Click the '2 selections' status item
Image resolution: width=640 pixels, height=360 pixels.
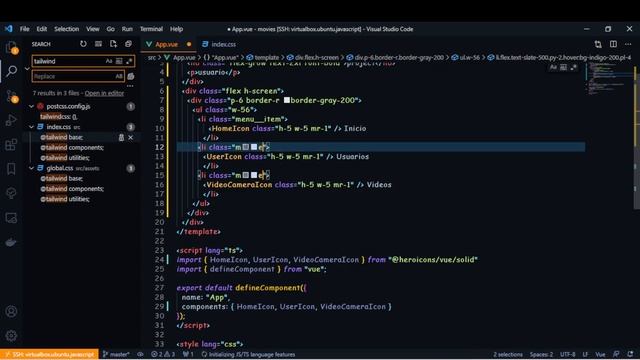[507, 354]
